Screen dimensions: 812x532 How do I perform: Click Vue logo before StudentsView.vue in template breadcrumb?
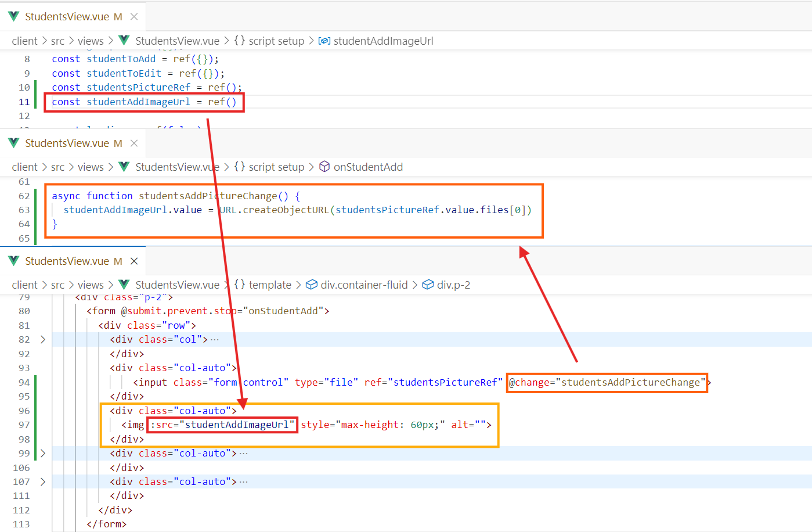(124, 285)
